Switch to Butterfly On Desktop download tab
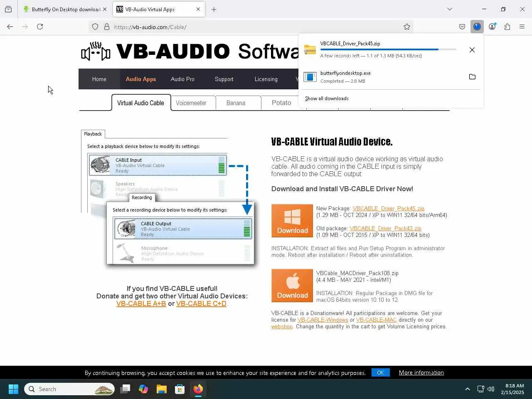 point(65,9)
